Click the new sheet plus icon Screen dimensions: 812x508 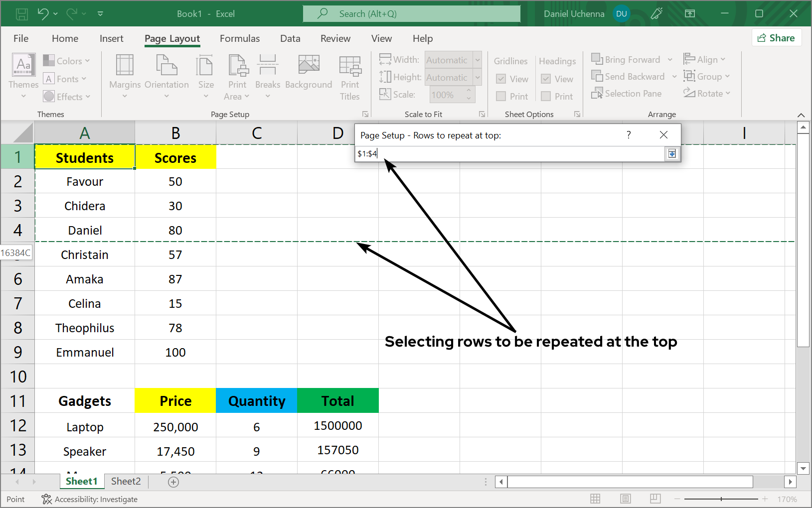[173, 482]
